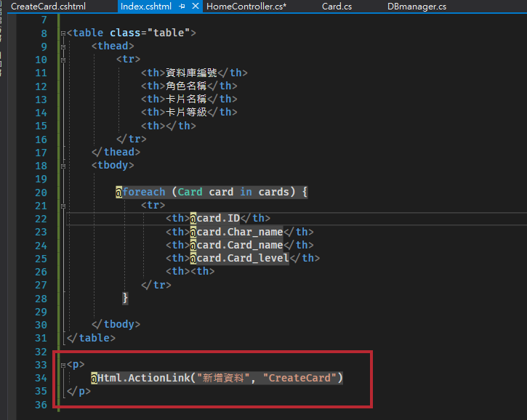Click the closing brace on line 28
Screen dimensions: 527x420
(x=125, y=298)
